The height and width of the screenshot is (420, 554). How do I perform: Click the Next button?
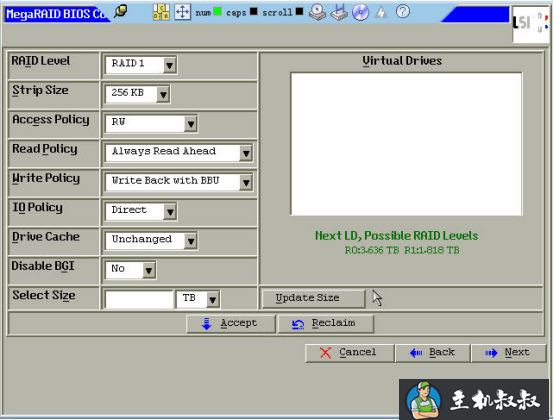pos(509,353)
